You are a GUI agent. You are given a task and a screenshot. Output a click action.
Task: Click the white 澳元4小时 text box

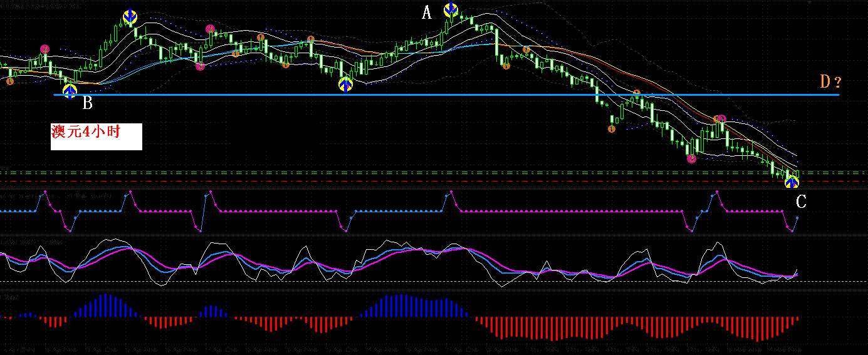click(x=97, y=136)
